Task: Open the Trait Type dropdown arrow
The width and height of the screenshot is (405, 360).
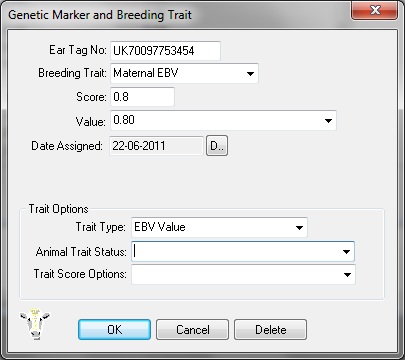Action: pyautogui.click(x=299, y=228)
